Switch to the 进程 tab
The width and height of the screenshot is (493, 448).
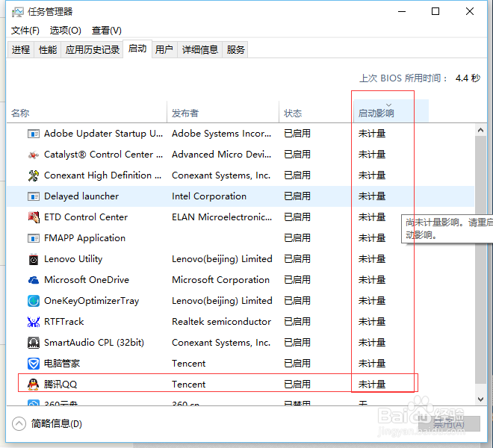21,50
